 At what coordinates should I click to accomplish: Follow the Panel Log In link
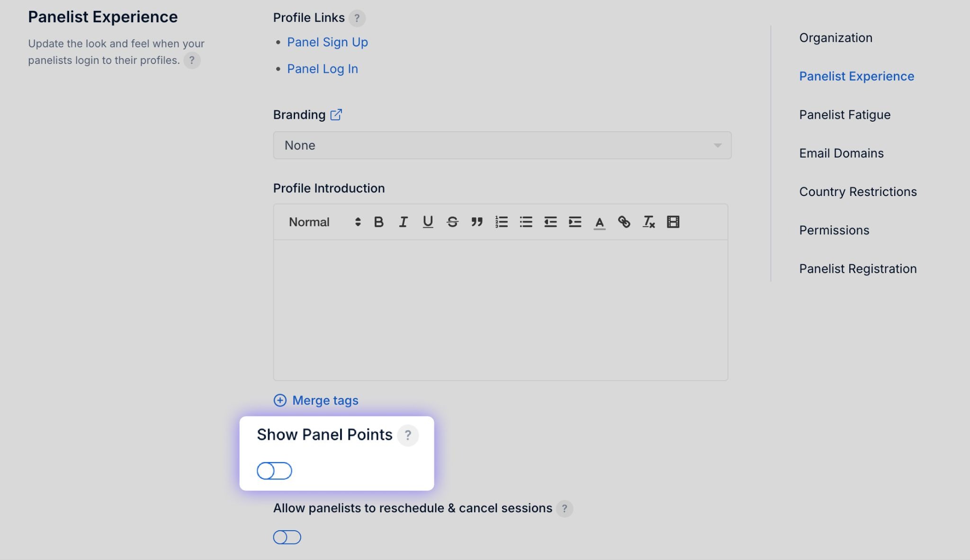tap(322, 69)
